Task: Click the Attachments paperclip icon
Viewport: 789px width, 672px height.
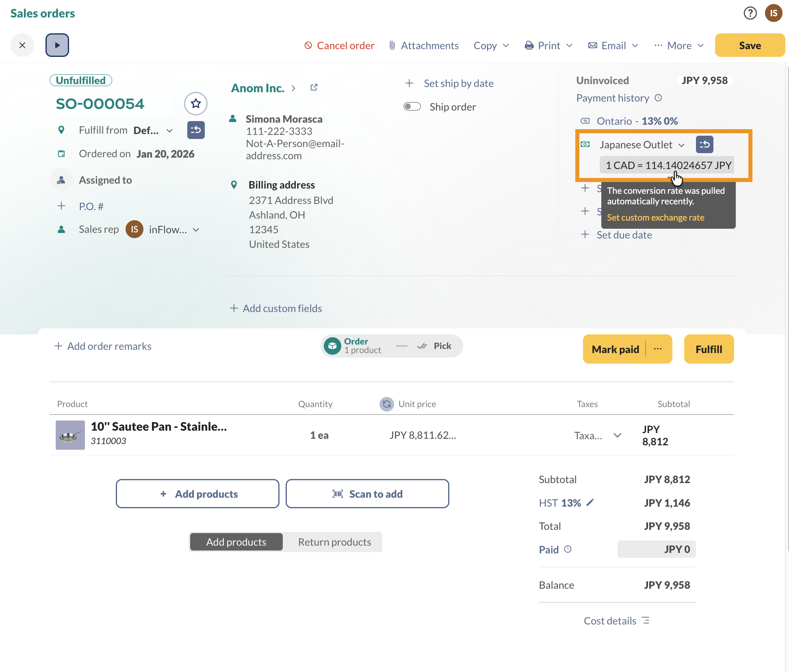Action: click(x=391, y=45)
